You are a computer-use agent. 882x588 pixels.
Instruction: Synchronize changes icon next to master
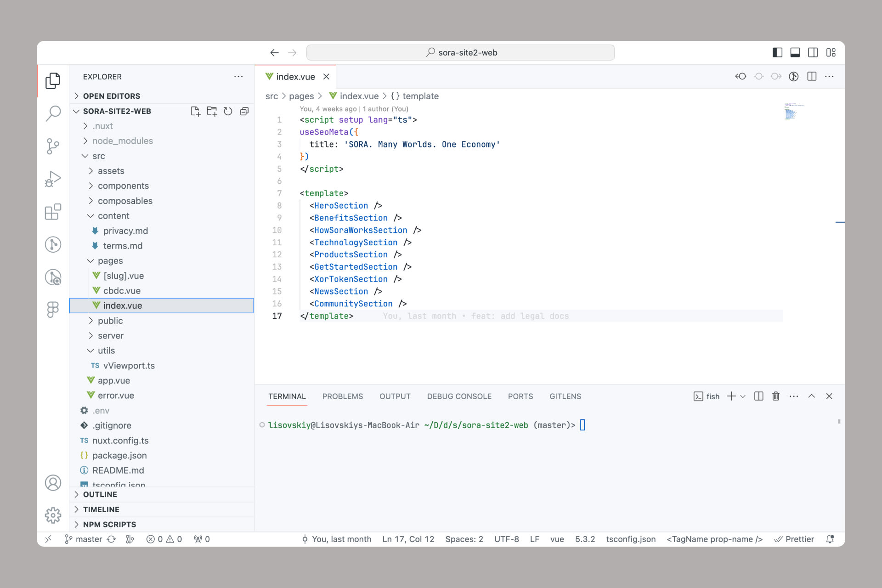point(112,539)
